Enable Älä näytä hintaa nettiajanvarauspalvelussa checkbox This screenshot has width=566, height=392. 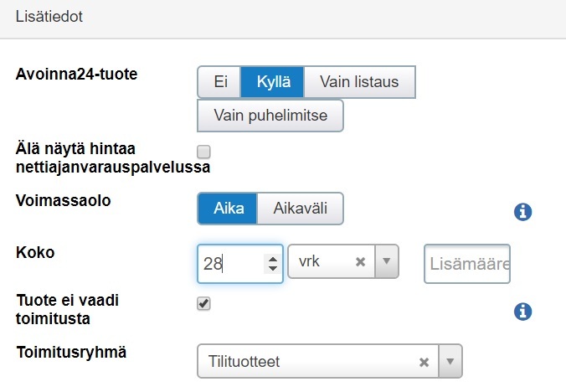203,152
